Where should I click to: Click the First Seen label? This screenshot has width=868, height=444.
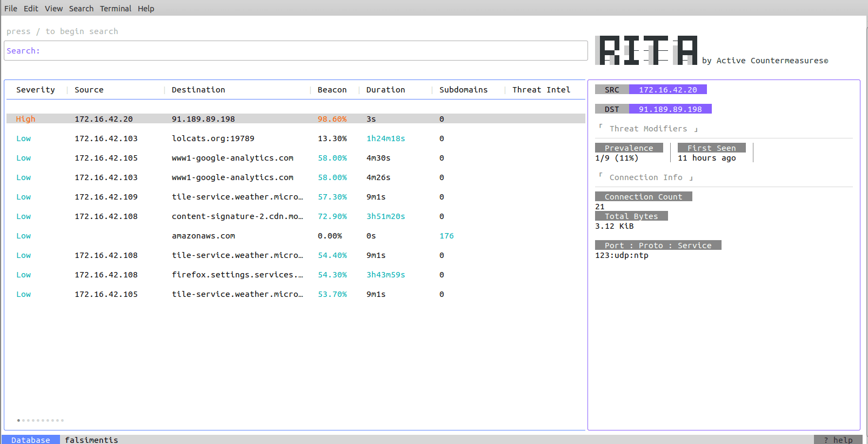tap(712, 148)
